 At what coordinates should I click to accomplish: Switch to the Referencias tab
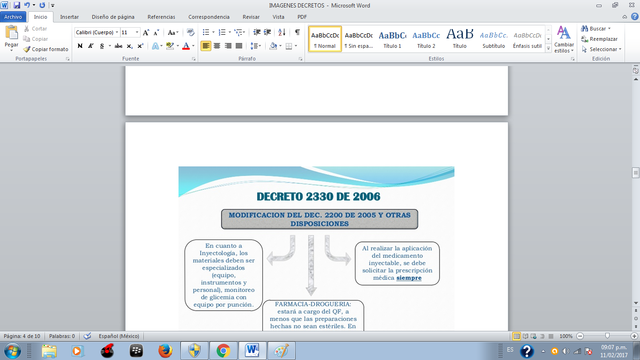click(x=161, y=17)
